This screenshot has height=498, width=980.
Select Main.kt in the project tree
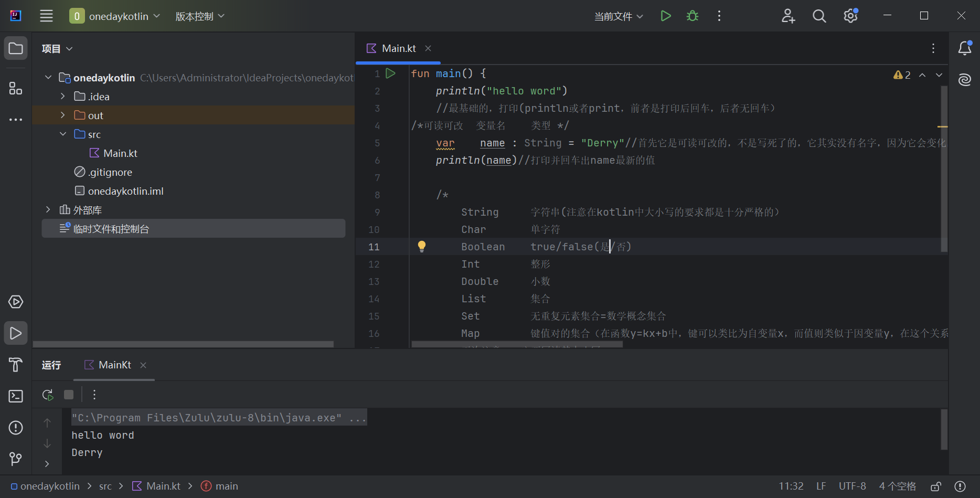tap(114, 153)
